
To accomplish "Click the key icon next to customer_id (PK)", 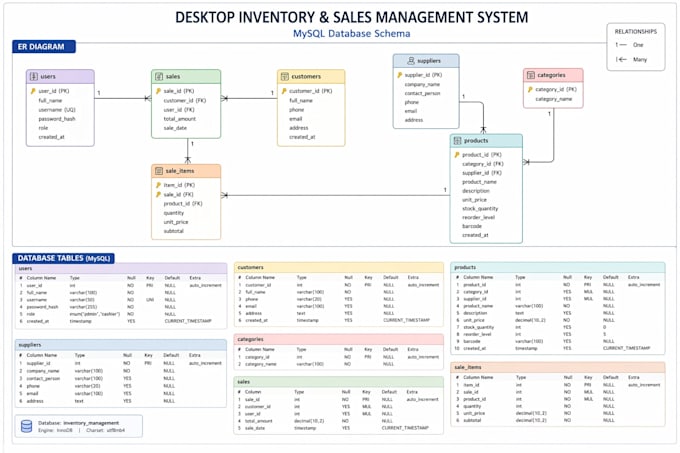I will 284,91.
